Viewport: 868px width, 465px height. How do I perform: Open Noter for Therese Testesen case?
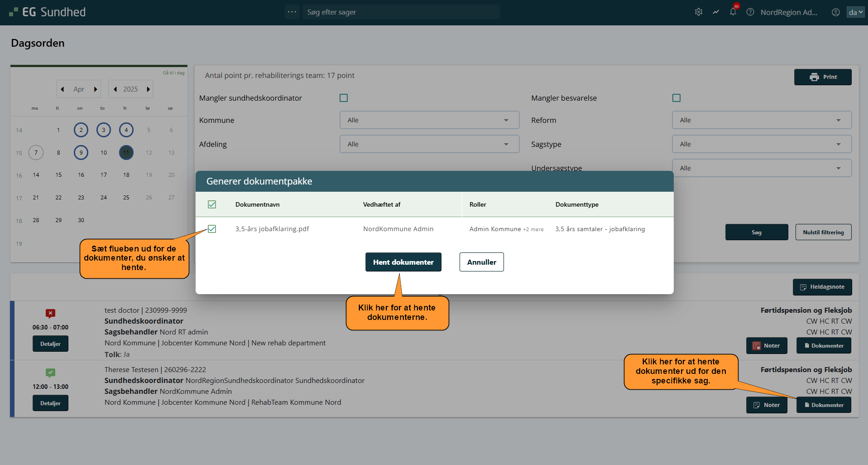pos(767,405)
